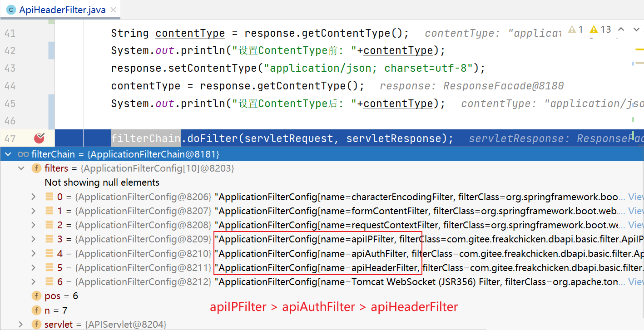The width and height of the screenshot is (644, 330).
Task: Expand the servlet APIServlet node
Action: click(21, 324)
